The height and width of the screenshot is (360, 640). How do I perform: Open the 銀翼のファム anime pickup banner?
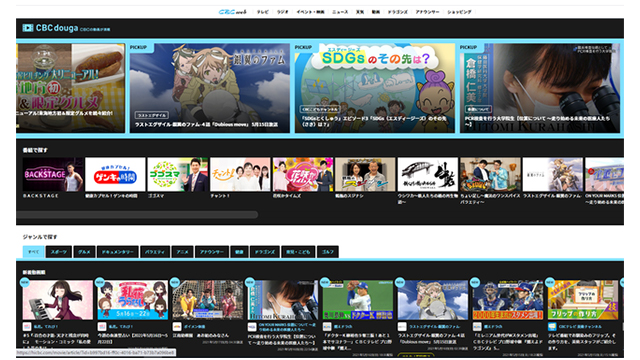coord(210,88)
